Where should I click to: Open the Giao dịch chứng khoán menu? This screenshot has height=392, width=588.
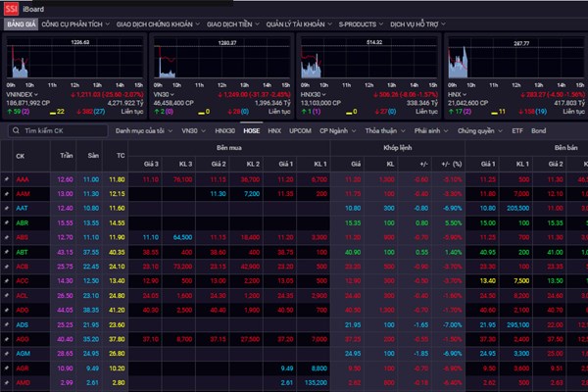click(x=155, y=24)
